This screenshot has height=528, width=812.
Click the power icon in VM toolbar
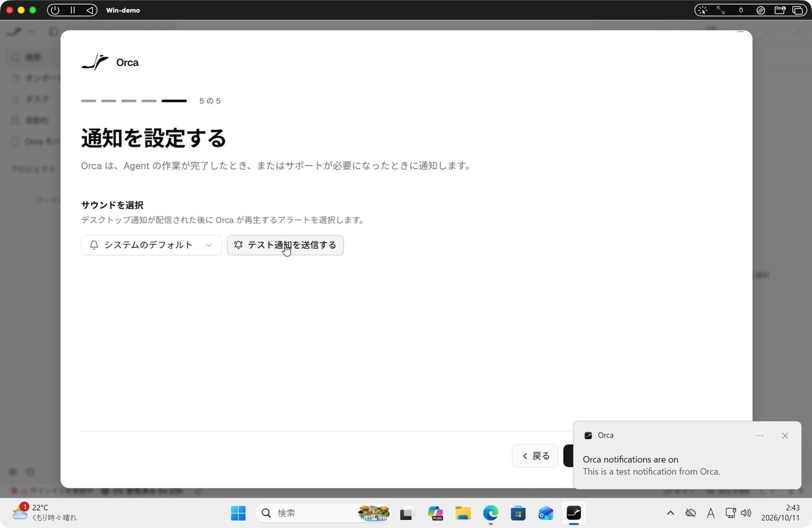tap(55, 10)
